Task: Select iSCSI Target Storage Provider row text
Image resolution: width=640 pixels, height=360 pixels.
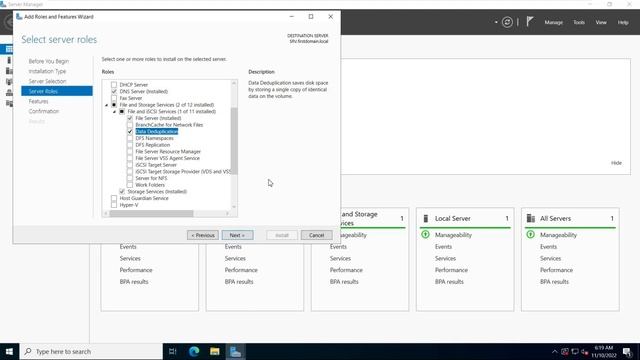Action: click(183, 171)
